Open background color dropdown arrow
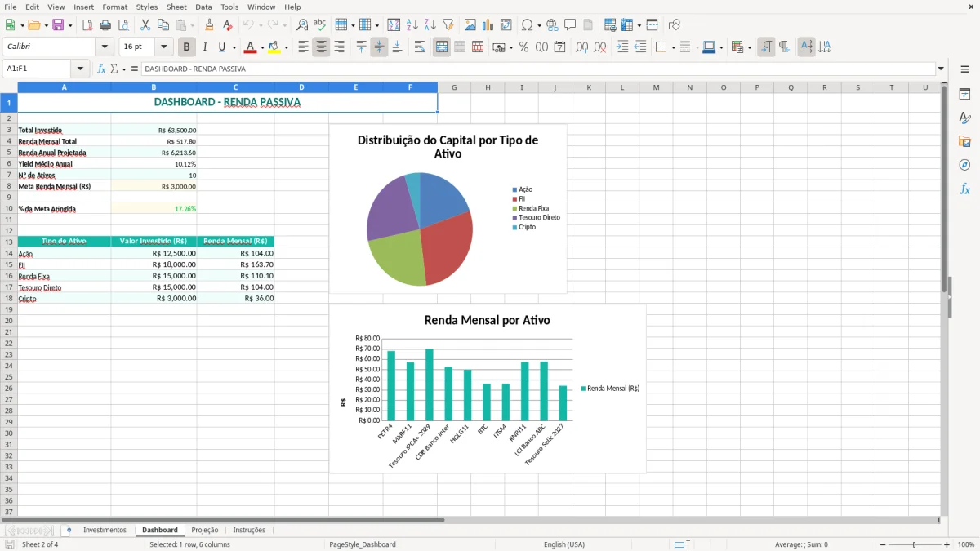980x551 pixels. [286, 47]
